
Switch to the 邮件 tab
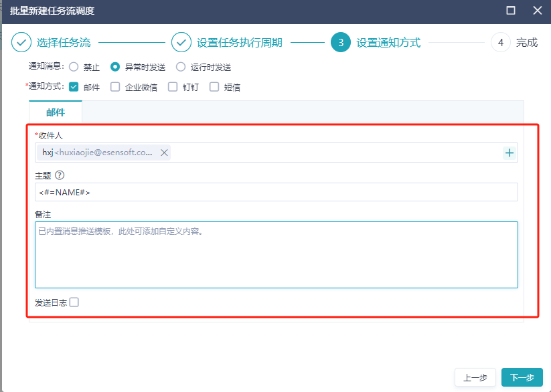tap(56, 112)
